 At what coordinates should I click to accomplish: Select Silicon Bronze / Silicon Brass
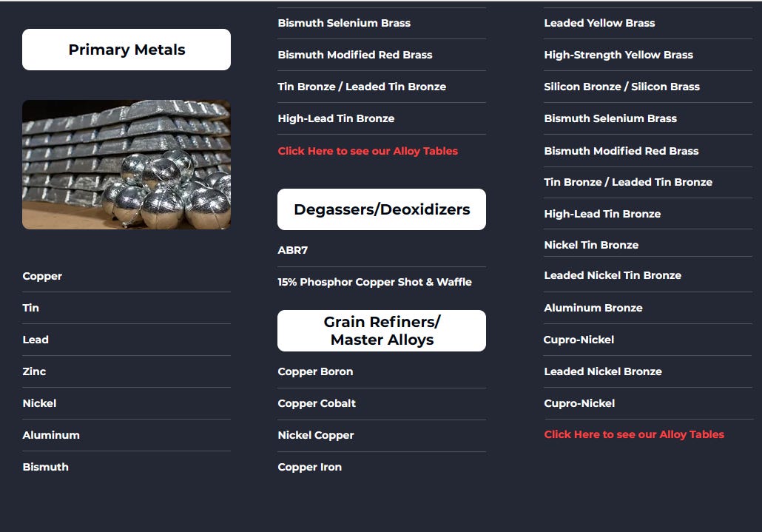tap(621, 87)
